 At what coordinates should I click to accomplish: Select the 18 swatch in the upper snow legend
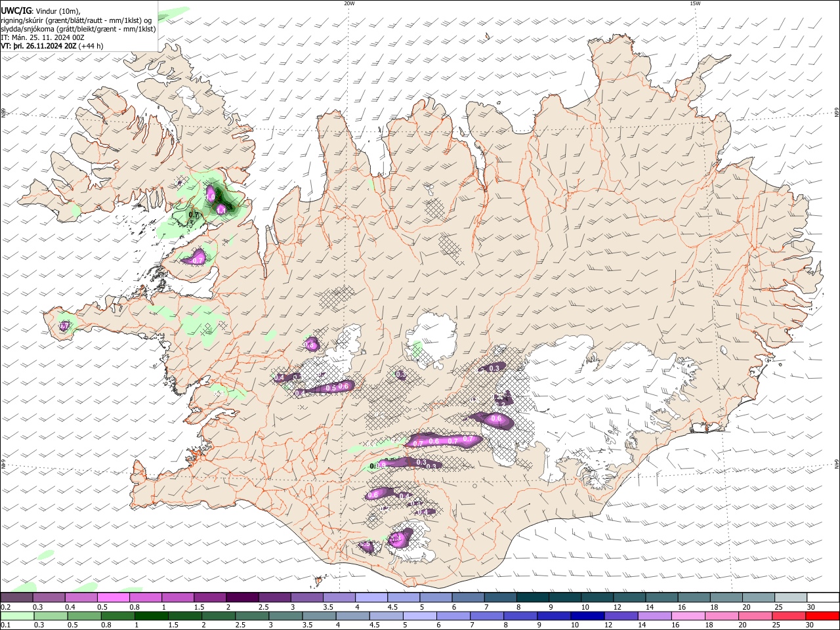tap(726, 597)
